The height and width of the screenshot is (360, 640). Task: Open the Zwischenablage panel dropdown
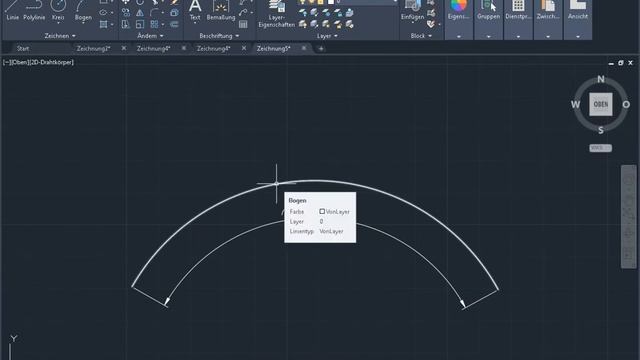point(548,37)
